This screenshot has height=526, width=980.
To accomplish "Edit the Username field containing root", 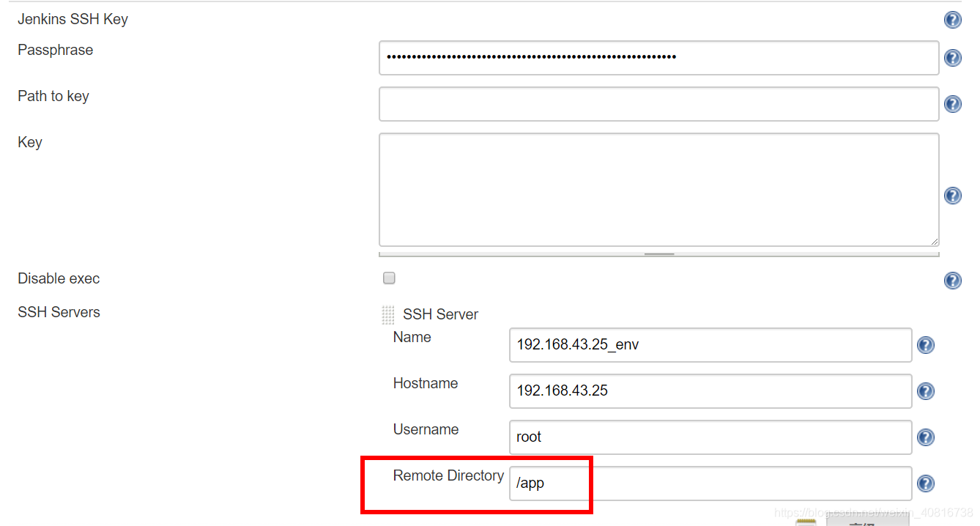I will pos(710,437).
